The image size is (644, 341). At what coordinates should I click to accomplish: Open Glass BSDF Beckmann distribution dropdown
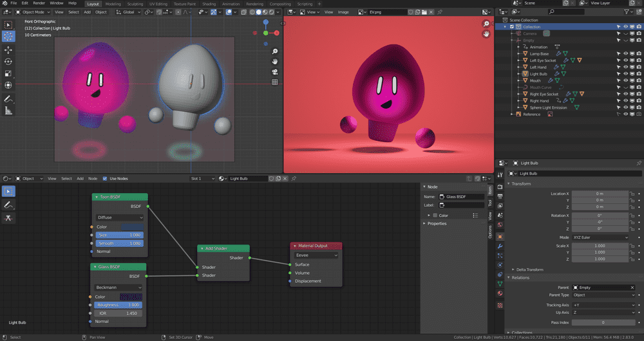(118, 287)
